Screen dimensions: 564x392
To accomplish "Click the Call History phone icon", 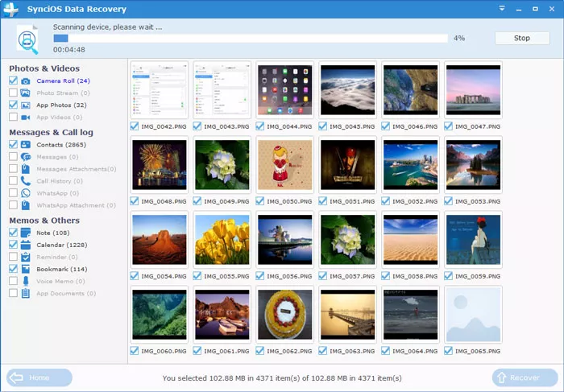I will [x=26, y=181].
